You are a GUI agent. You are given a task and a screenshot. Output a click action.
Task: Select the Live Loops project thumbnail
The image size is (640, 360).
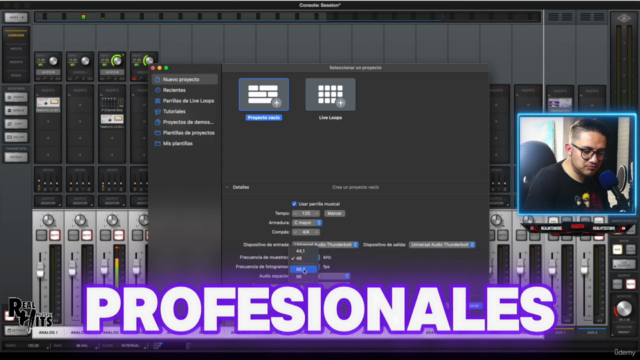(330, 95)
